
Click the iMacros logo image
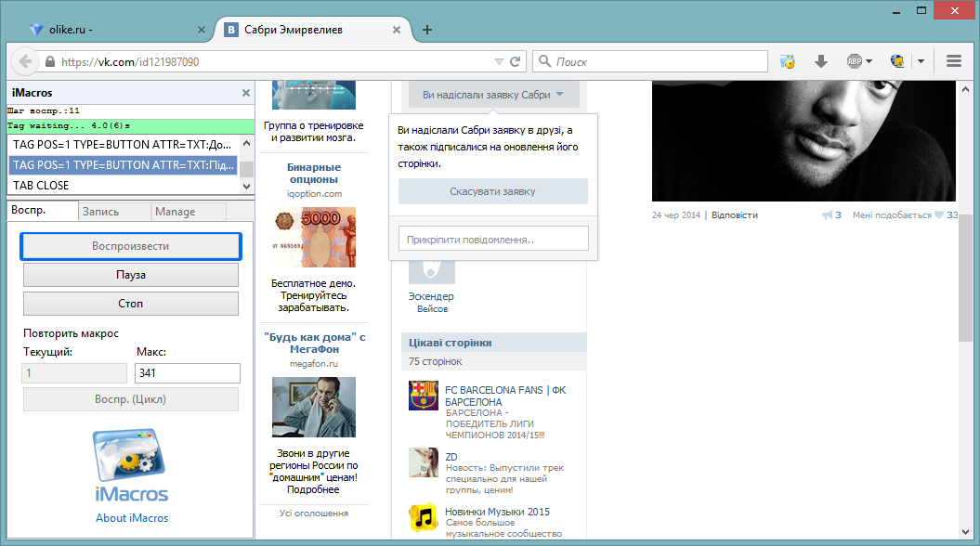point(131,465)
